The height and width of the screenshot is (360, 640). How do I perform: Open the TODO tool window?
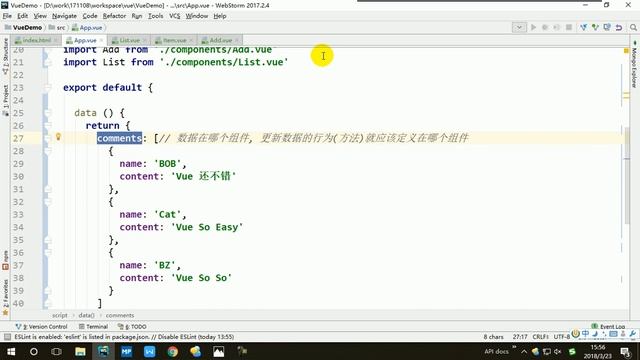tap(132, 327)
